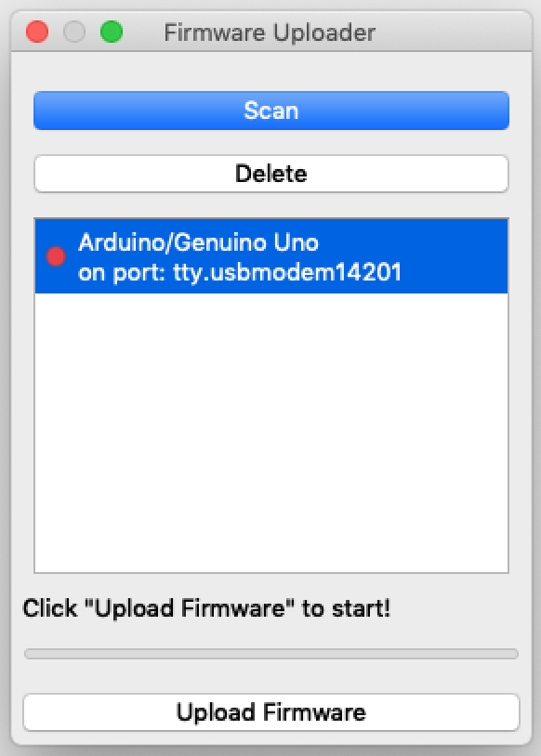Click the red status dot beside Arduino entry

pyautogui.click(x=56, y=256)
